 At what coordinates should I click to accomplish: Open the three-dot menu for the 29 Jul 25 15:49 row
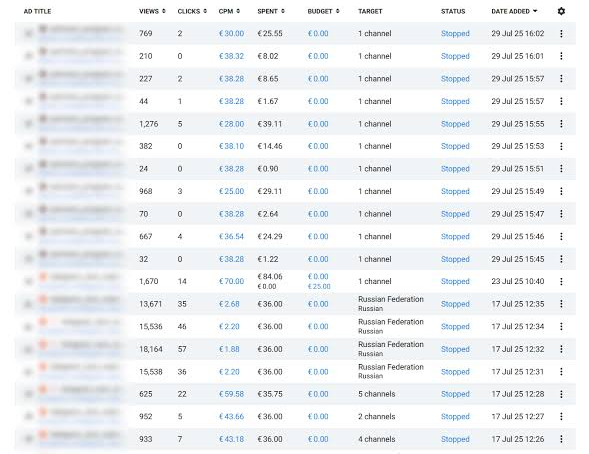pyautogui.click(x=561, y=191)
